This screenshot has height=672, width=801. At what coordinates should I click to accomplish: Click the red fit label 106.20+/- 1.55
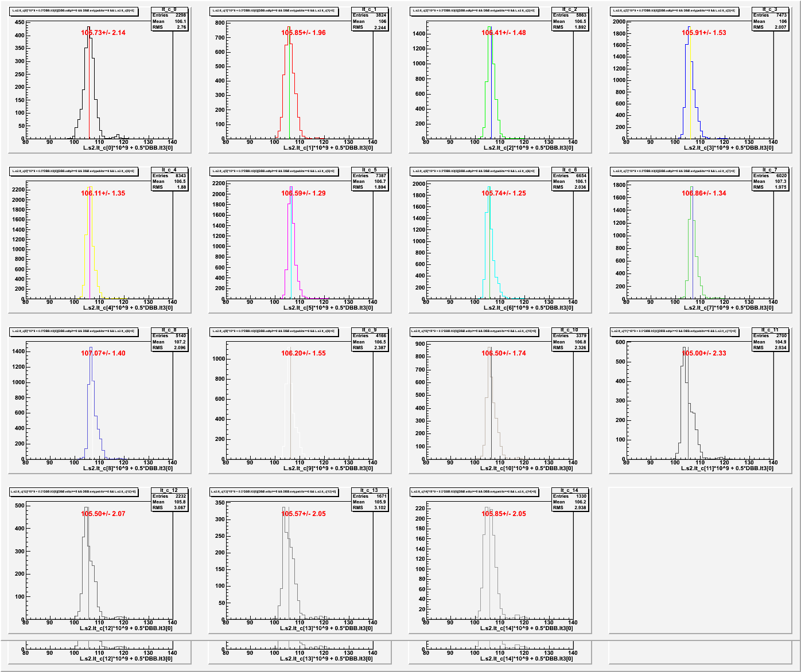click(x=304, y=353)
